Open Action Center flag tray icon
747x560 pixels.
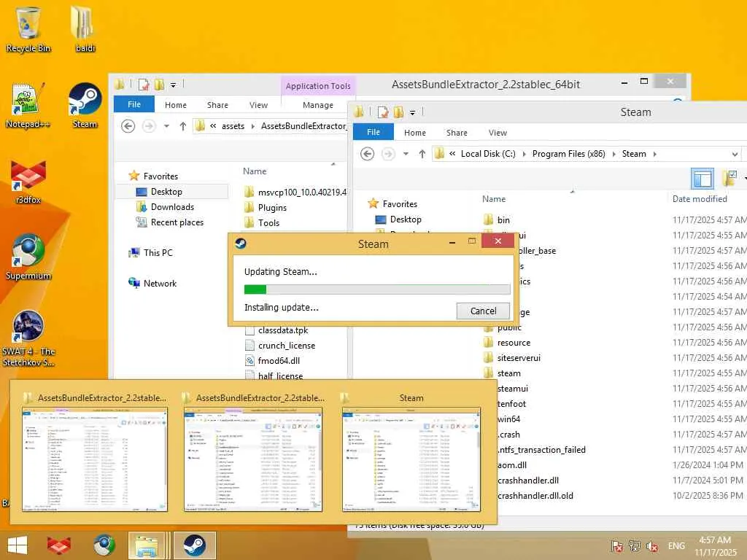616,546
